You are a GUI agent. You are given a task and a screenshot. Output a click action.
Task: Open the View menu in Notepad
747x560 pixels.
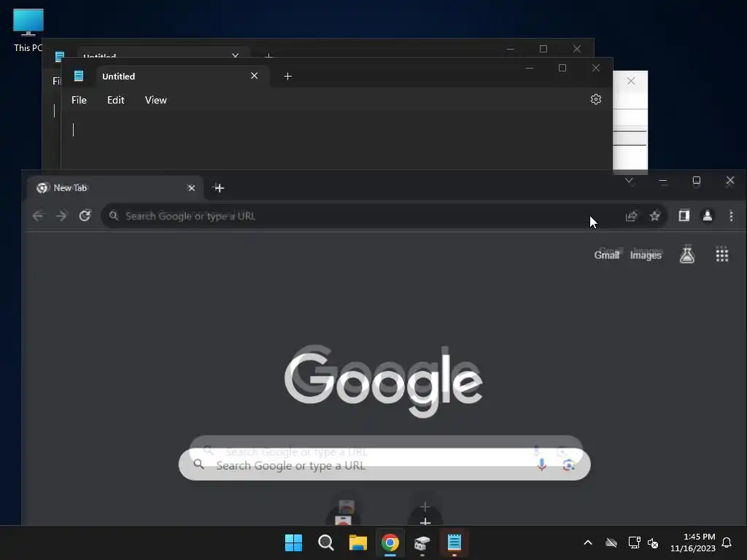156,100
